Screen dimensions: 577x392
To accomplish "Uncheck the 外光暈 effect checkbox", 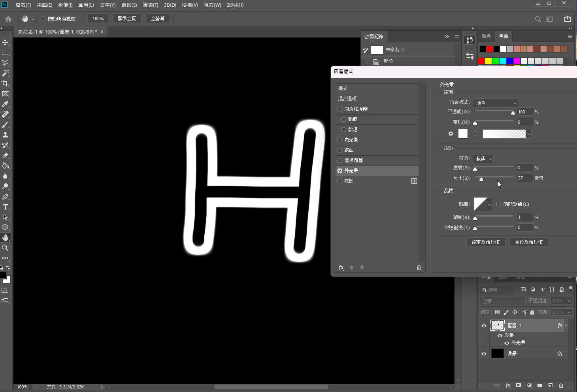I will coord(340,171).
